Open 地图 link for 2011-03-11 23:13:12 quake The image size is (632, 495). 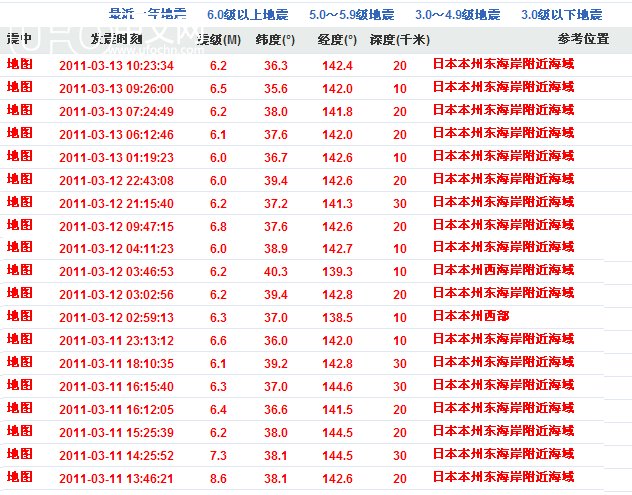click(20, 339)
